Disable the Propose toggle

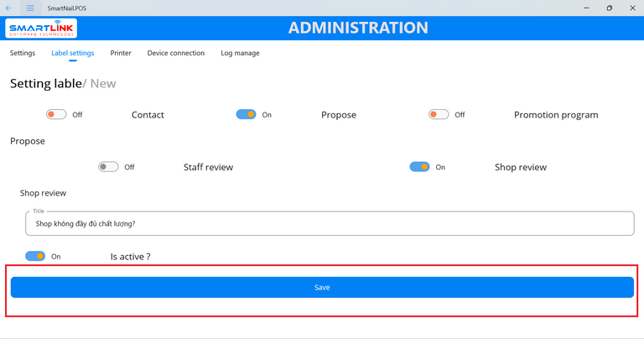click(x=246, y=115)
